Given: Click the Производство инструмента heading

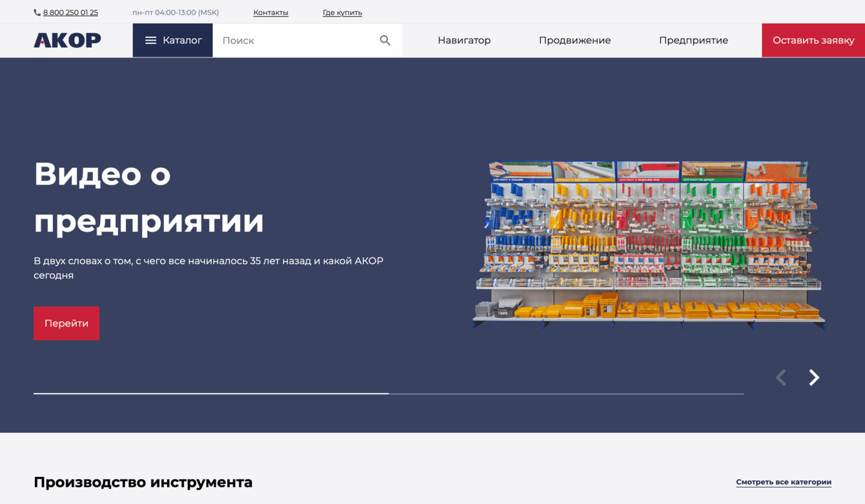Looking at the screenshot, I should click(x=143, y=482).
